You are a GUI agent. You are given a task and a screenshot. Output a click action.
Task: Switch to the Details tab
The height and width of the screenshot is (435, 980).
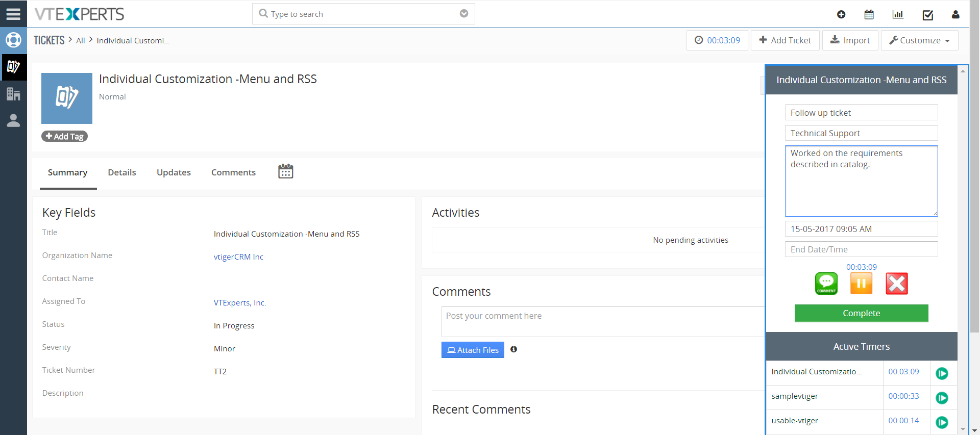(x=122, y=172)
